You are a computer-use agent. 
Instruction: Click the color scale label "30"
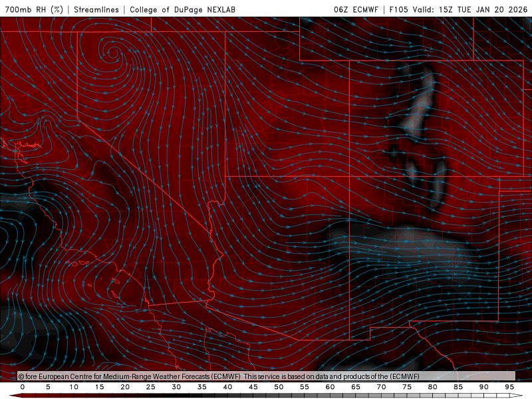pos(176,387)
